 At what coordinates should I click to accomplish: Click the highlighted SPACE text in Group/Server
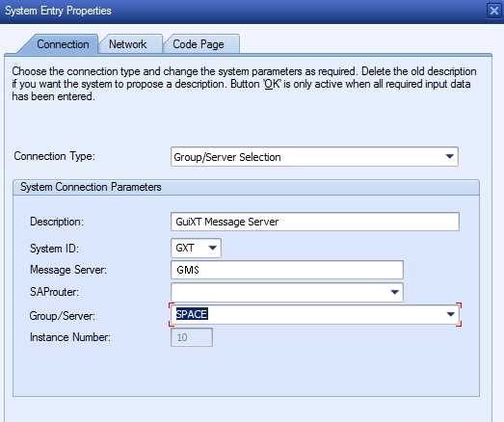click(x=192, y=314)
